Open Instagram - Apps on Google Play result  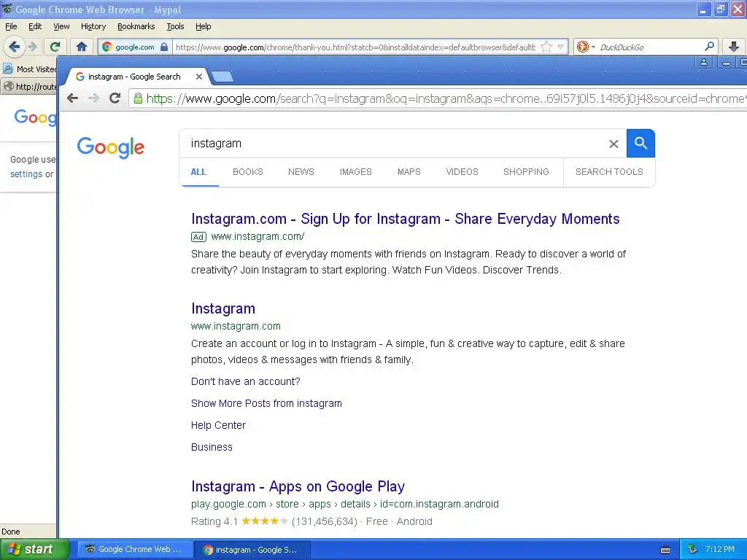pyautogui.click(x=298, y=486)
